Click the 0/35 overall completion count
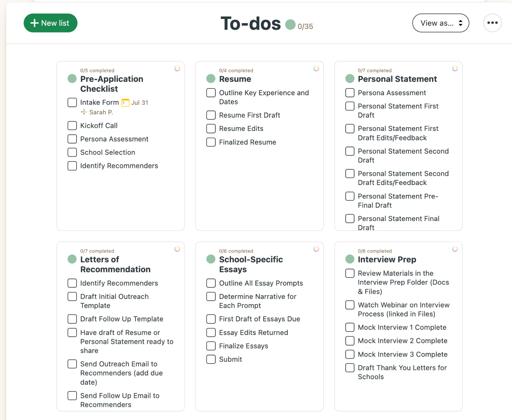512x420 pixels. pyautogui.click(x=305, y=27)
